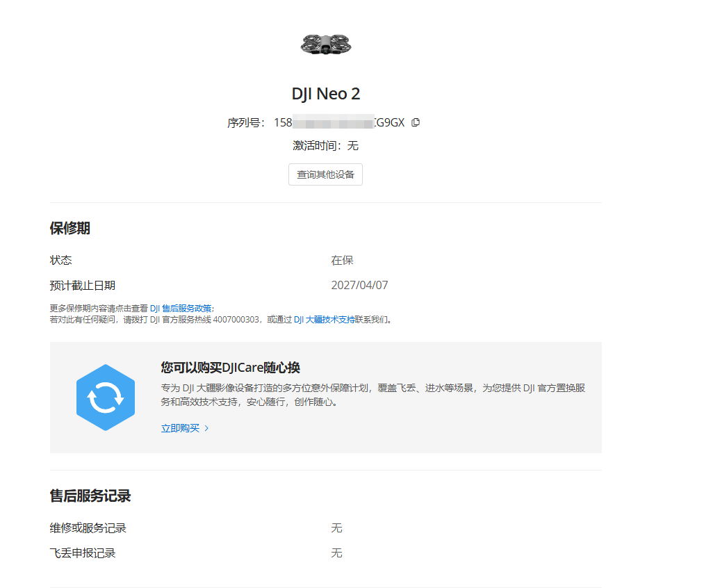
Task: Click the 保修期 section heading
Action: coord(70,228)
